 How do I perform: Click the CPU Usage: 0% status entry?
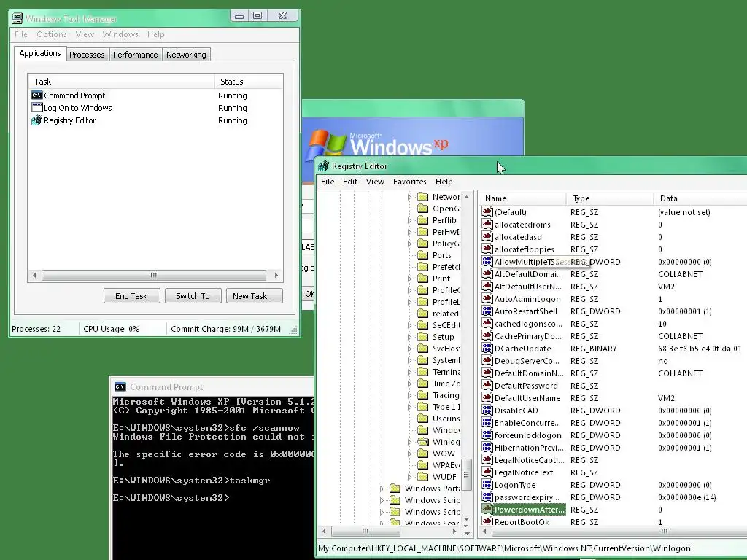(112, 329)
